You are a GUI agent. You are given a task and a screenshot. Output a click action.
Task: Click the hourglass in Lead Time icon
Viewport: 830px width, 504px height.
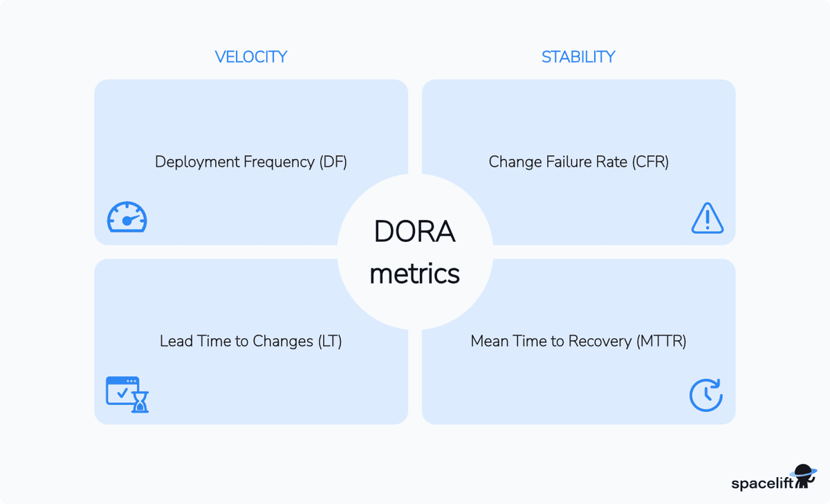coord(141,401)
